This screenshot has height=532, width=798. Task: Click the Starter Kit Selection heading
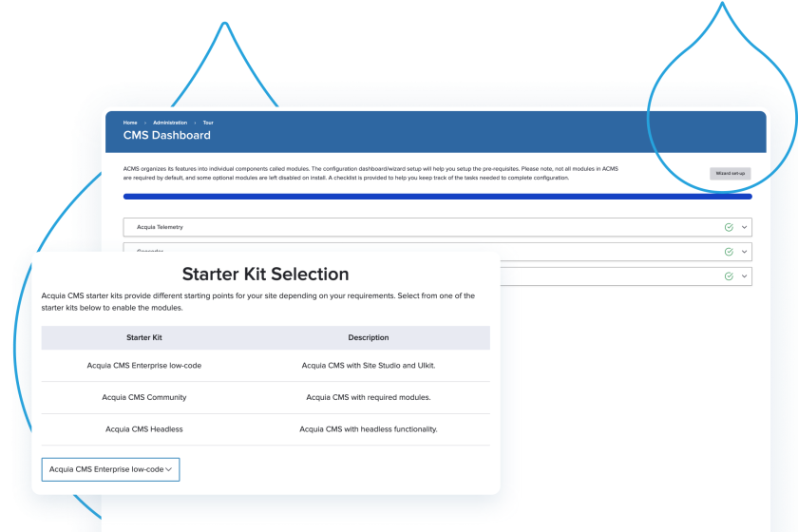click(266, 275)
